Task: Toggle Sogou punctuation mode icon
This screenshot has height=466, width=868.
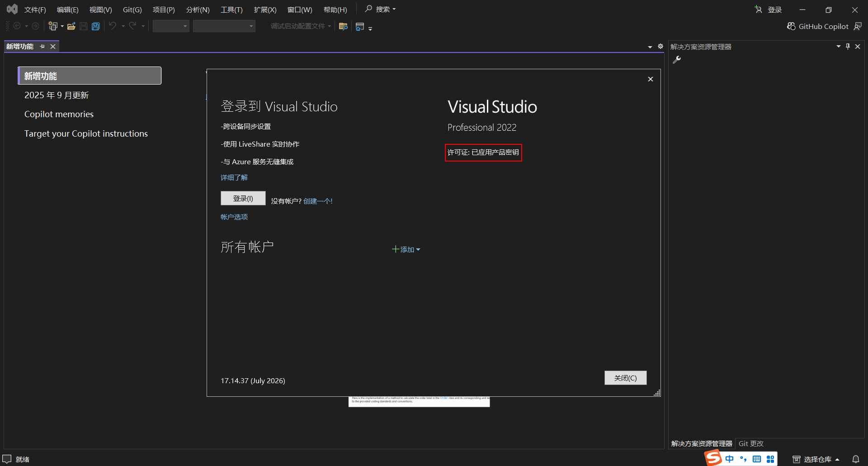Action: coord(743,459)
